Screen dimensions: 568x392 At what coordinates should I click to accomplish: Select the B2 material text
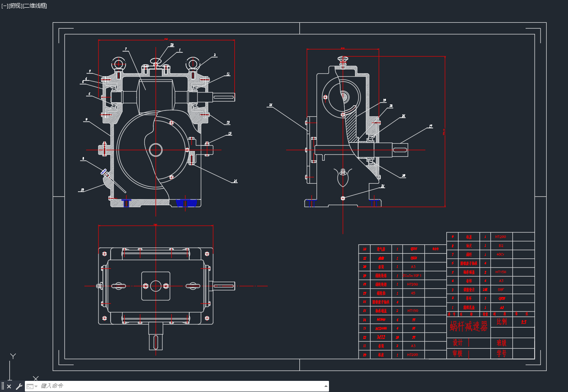[501, 246]
